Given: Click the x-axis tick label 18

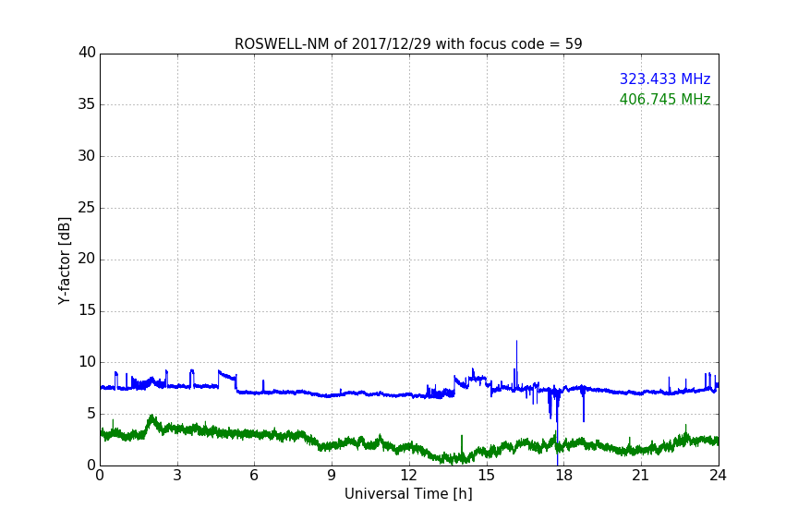Looking at the screenshot, I should click(x=564, y=476).
